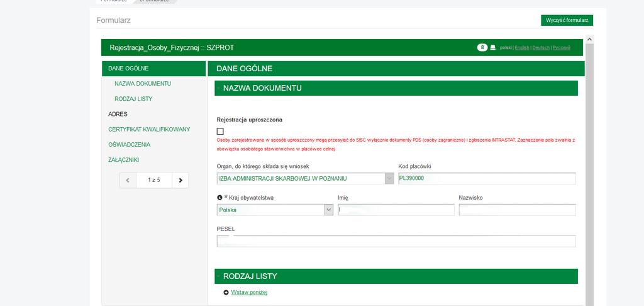Click the Imię input field
The height and width of the screenshot is (306, 644).
point(396,210)
